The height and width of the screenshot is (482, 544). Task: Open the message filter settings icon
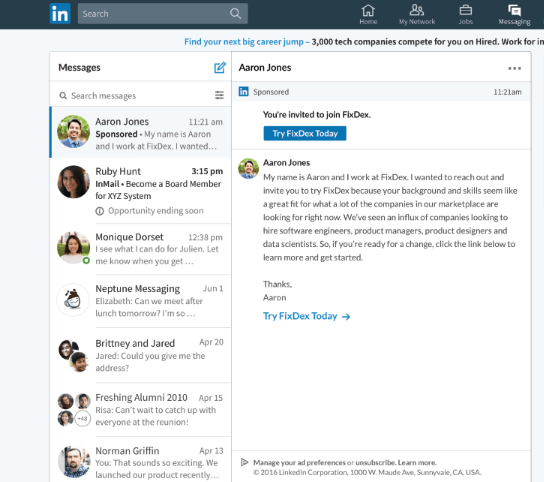point(219,95)
